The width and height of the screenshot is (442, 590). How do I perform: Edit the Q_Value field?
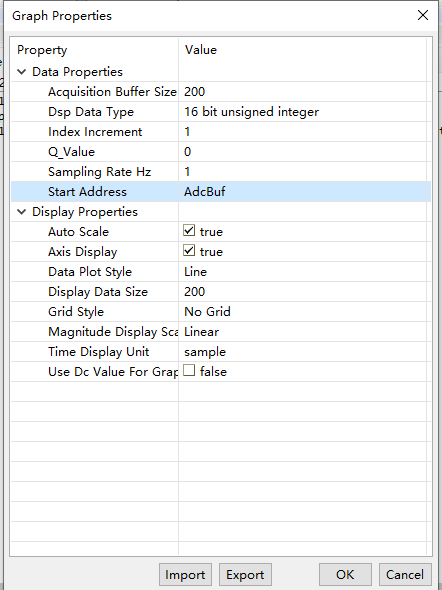(x=305, y=152)
